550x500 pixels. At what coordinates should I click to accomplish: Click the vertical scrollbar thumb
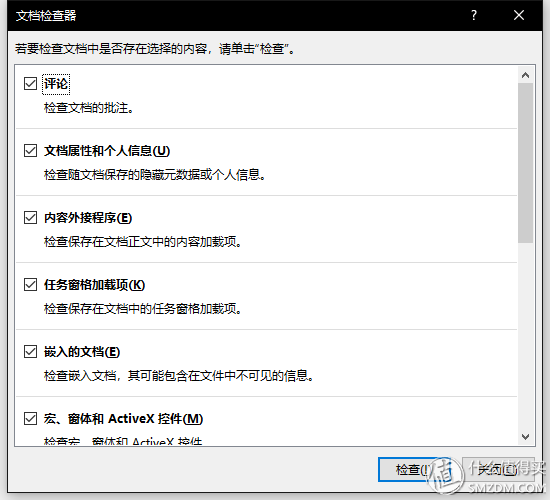point(525,163)
